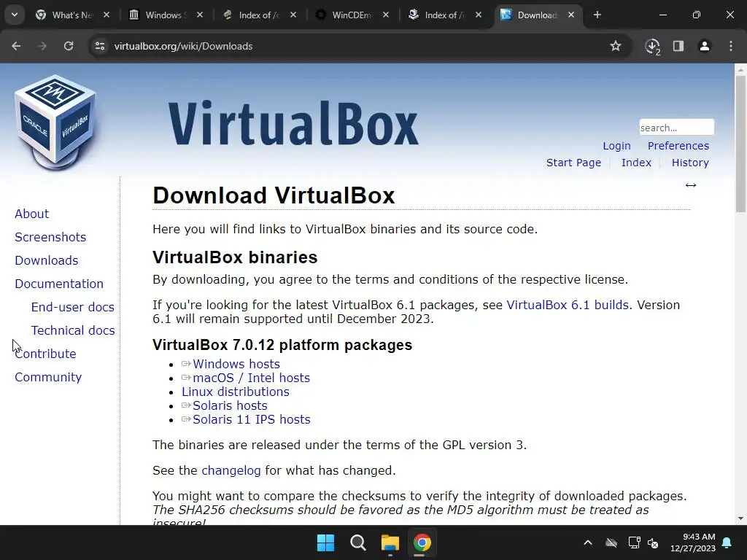Screen dimensions: 747x560
Task: Open the tab search chevron
Action: click(15, 15)
